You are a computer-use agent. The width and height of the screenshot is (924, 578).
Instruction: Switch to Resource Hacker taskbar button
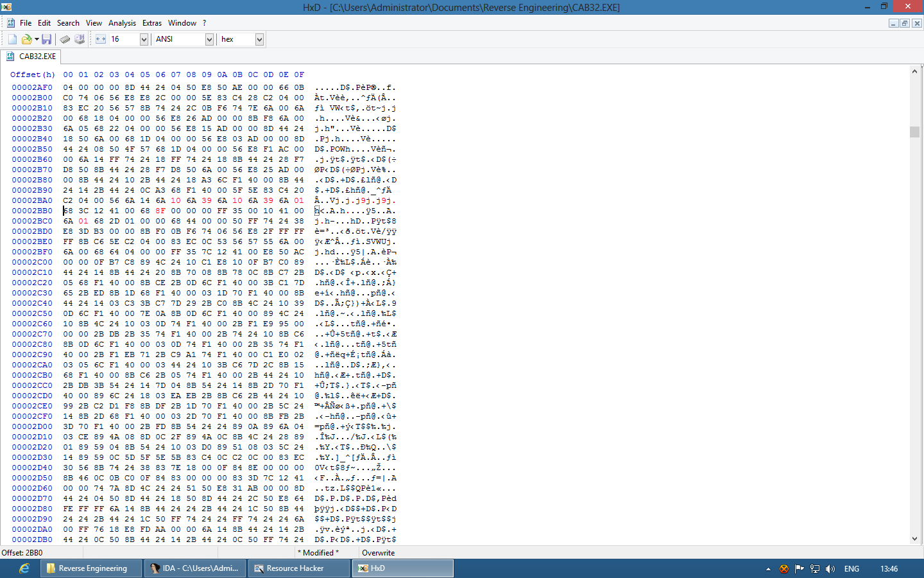298,568
